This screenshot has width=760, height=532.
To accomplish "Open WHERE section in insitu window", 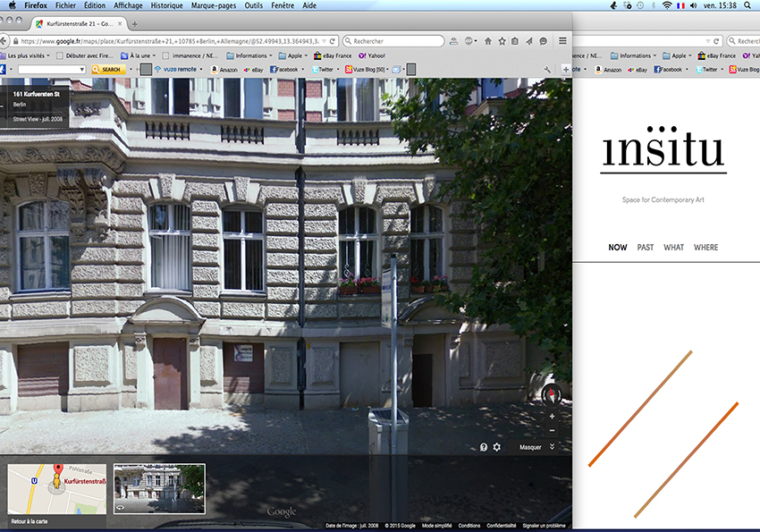I will tap(705, 248).
